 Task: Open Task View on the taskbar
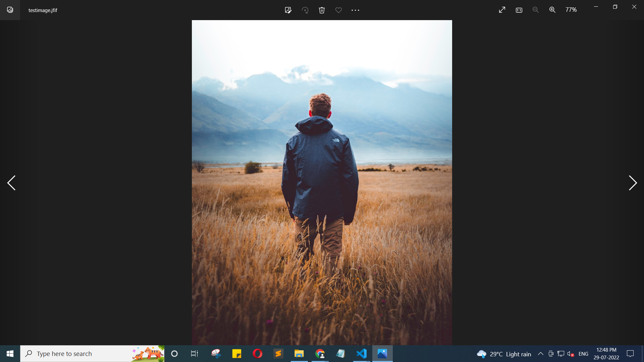pyautogui.click(x=195, y=354)
